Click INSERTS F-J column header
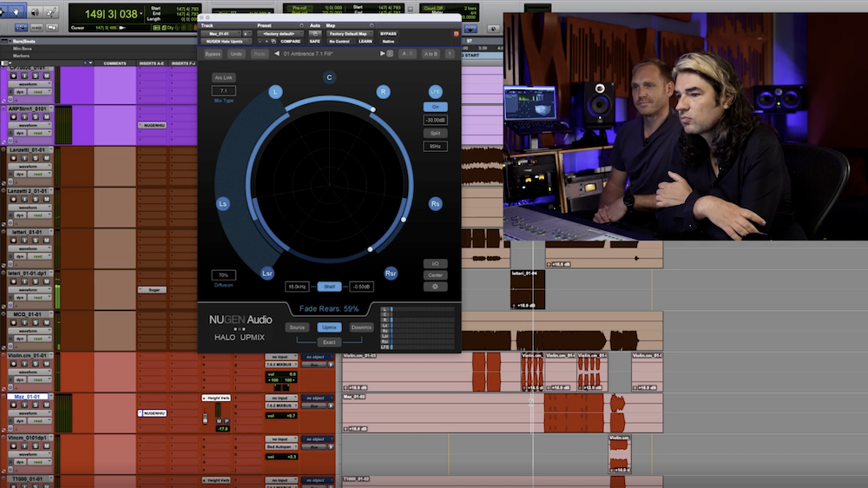Image resolution: width=868 pixels, height=488 pixels. click(x=183, y=63)
